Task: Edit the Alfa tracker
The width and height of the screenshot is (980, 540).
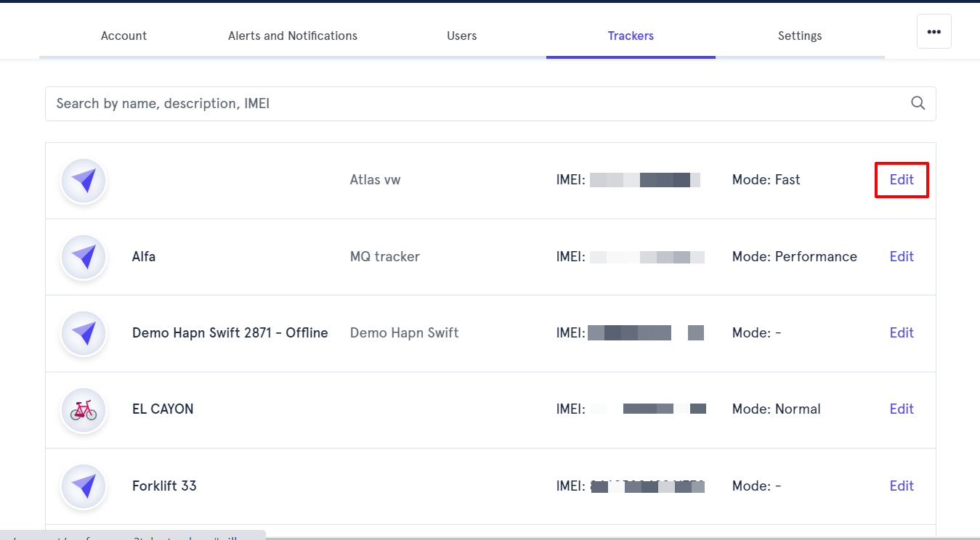Action: point(902,256)
